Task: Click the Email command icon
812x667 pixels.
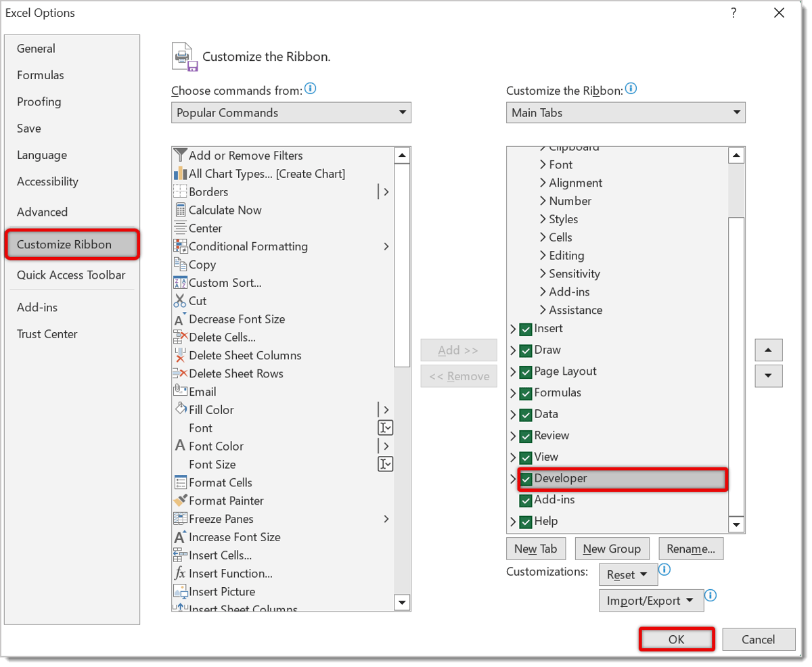Action: [x=180, y=392]
